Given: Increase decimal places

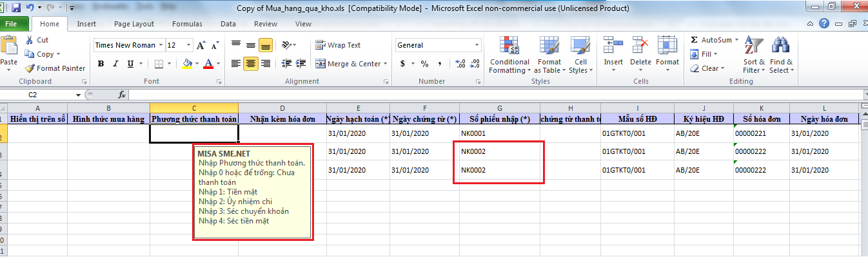Looking at the screenshot, I should click(460, 64).
